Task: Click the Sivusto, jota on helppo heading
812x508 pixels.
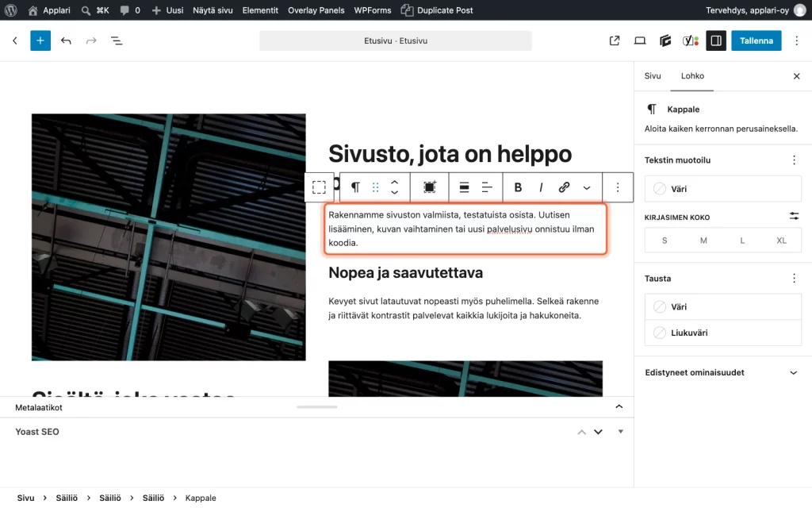Action: [x=450, y=154]
